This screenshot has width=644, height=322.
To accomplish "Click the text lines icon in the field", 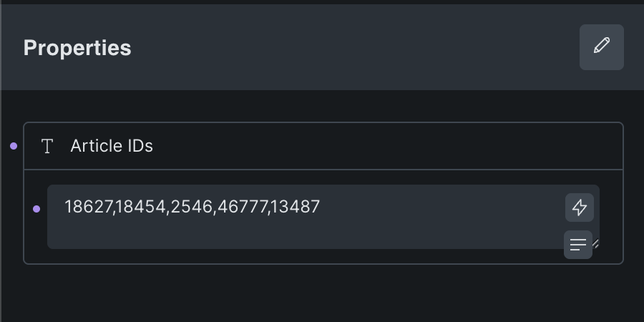I will pos(577,245).
